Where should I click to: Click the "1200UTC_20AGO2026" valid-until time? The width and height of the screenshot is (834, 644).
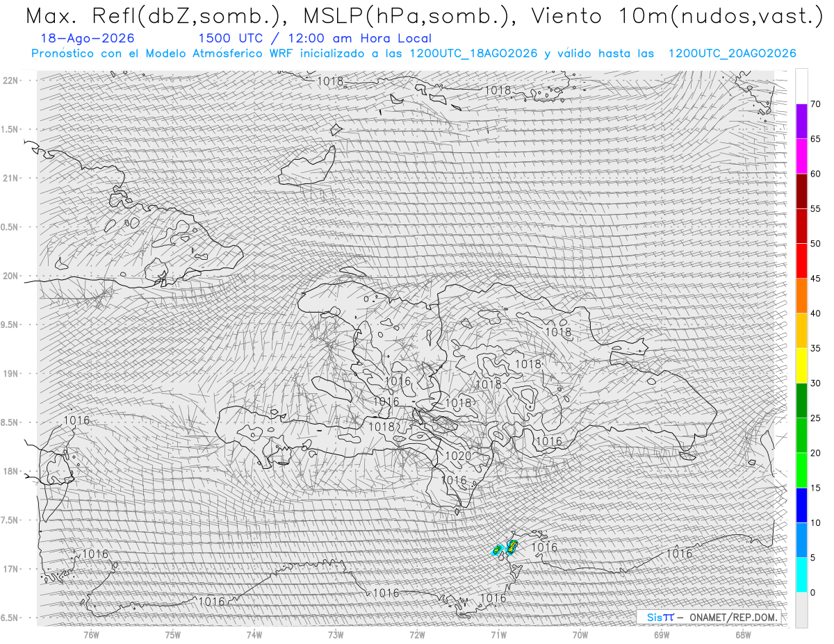(732, 53)
